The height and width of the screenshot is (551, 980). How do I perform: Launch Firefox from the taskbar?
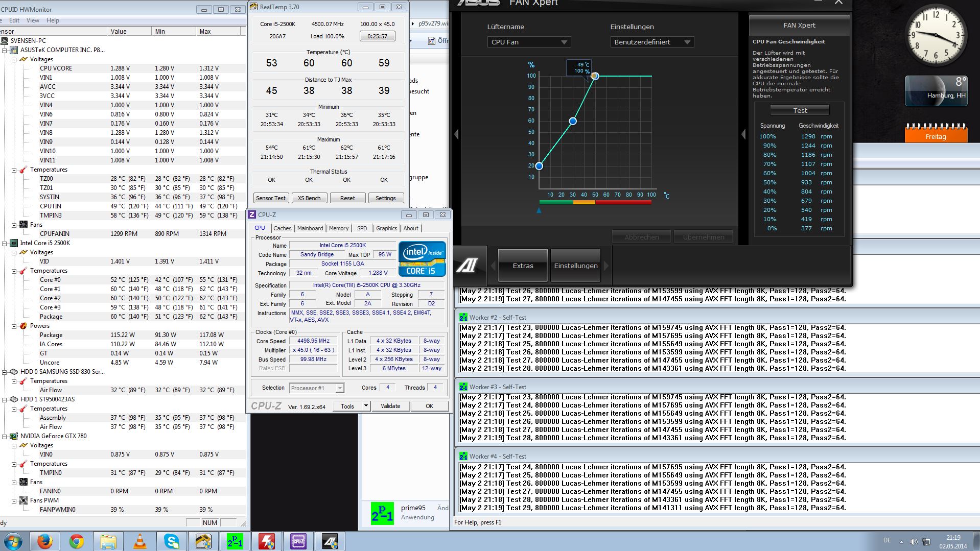(x=45, y=541)
